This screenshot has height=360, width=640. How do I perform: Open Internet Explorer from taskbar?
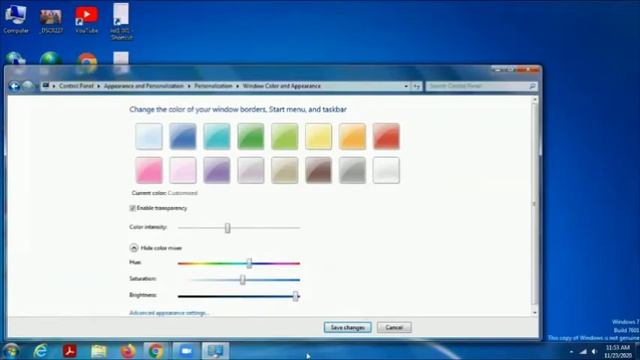coord(40,351)
